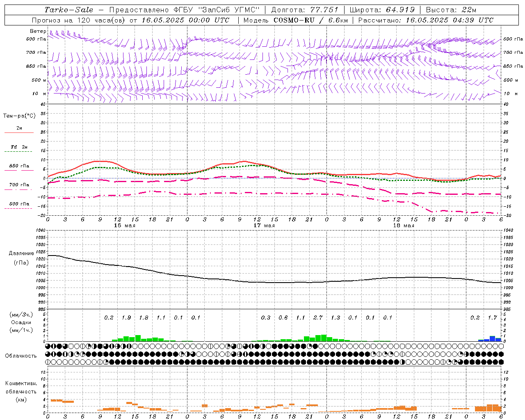Click the 17 мая date label
Screen dimensions: 525x420
tap(264, 226)
